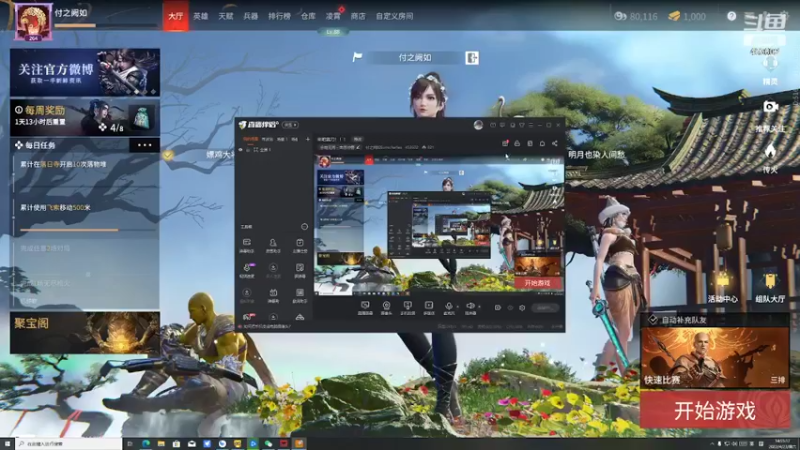Image resolution: width=800 pixels, height=450 pixels.
Task: Toggle the streaming app microphone
Action: point(448,306)
